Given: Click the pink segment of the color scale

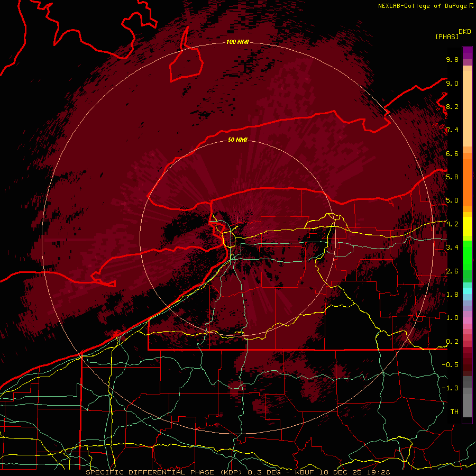Looking at the screenshot, I should [467, 321].
